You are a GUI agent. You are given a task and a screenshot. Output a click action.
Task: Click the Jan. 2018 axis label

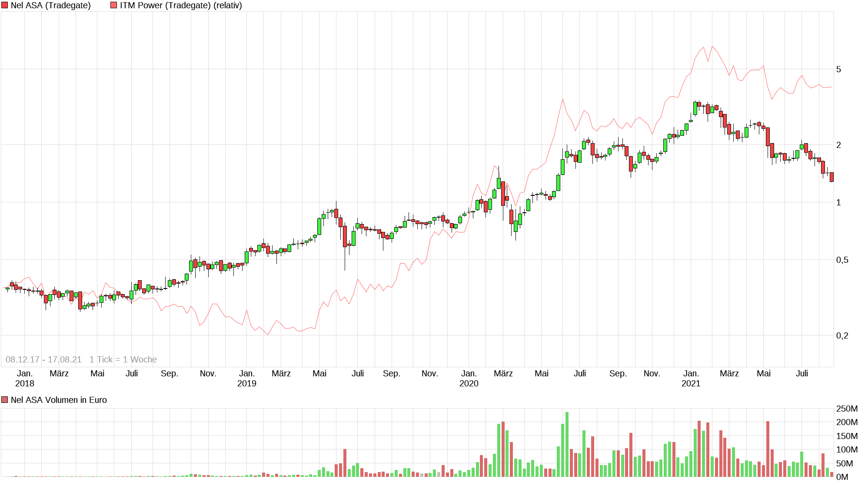click(25, 378)
